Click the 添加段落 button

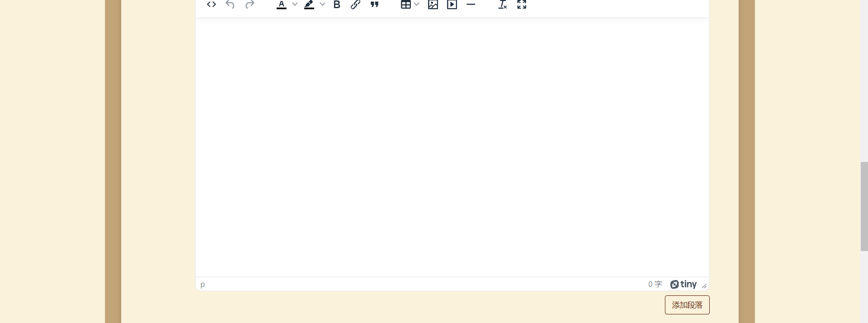687,305
